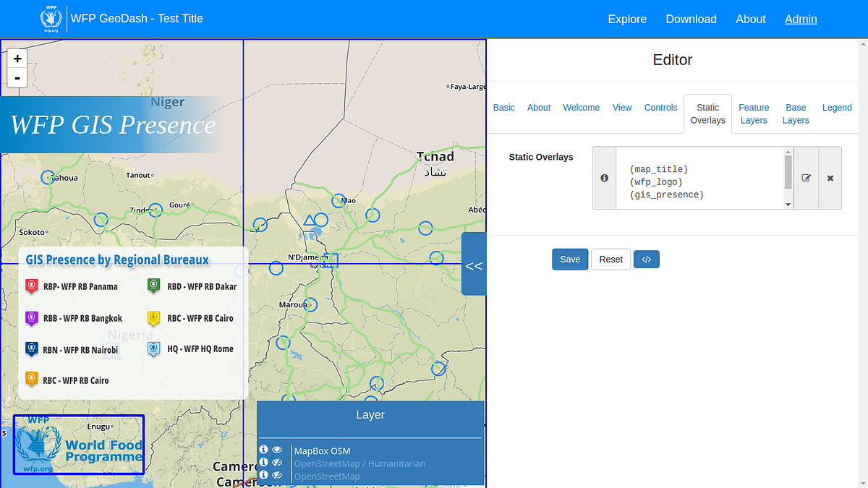Click the scrollbar down arrow in Static Overlays

point(788,205)
